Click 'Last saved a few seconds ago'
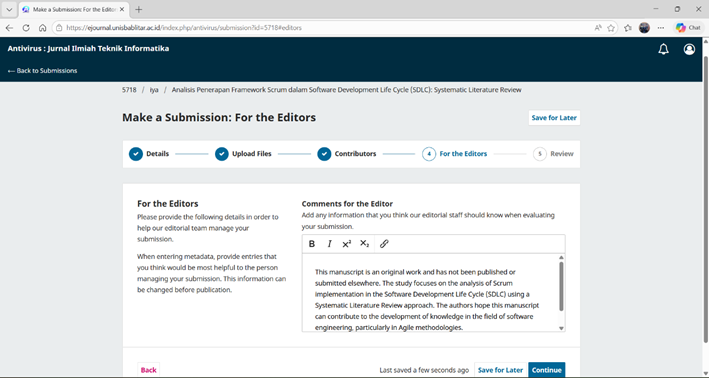709x378 pixels. [x=424, y=370]
